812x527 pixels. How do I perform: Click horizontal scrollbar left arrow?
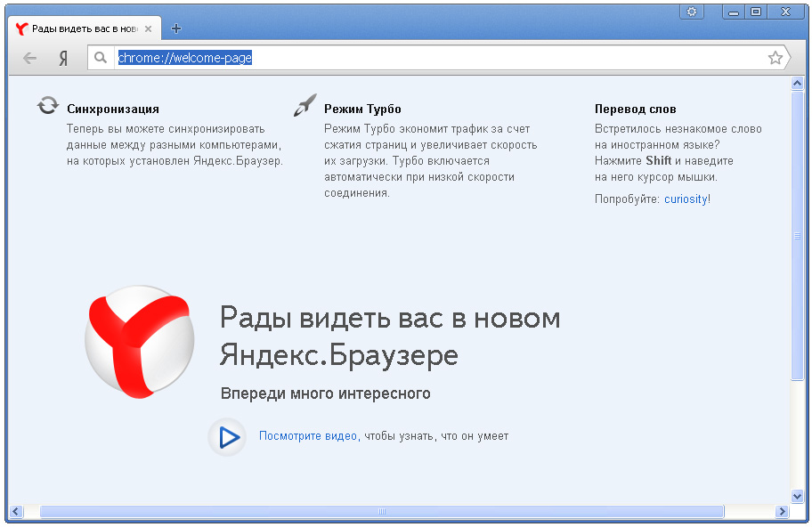point(15,512)
